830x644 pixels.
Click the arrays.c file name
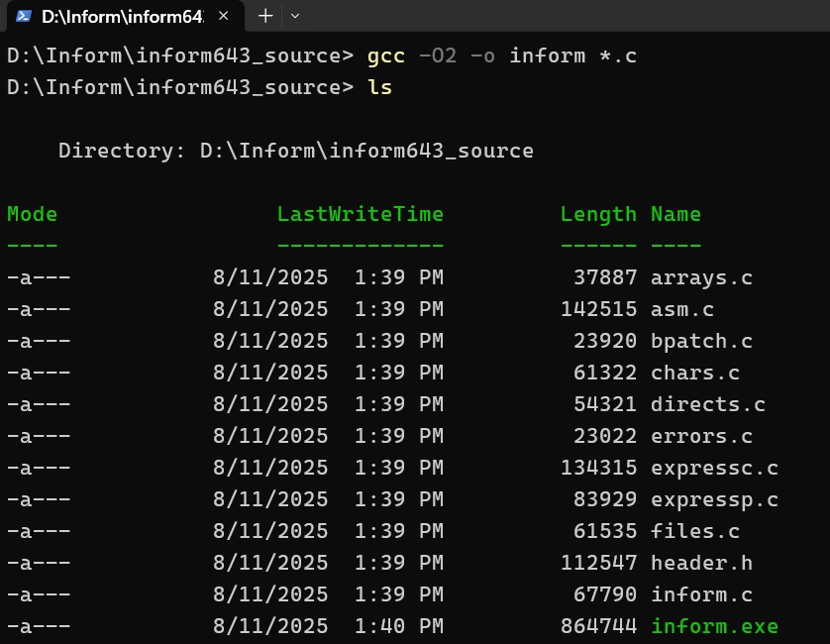point(701,277)
